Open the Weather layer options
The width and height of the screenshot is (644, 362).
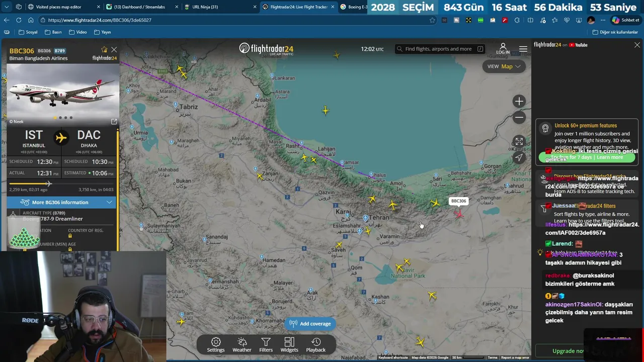(x=242, y=345)
